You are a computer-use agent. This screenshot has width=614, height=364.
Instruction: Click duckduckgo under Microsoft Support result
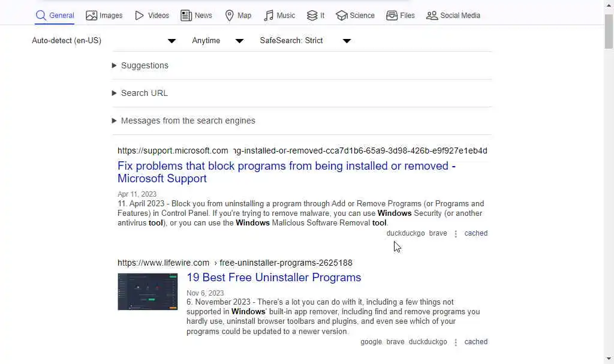click(405, 233)
